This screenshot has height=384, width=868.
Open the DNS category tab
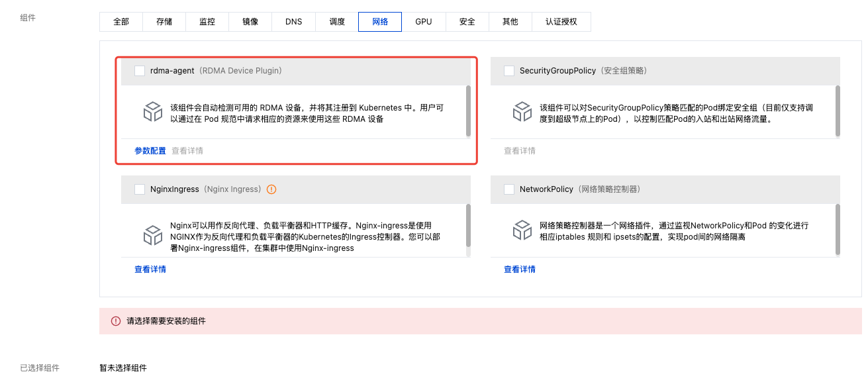point(294,22)
